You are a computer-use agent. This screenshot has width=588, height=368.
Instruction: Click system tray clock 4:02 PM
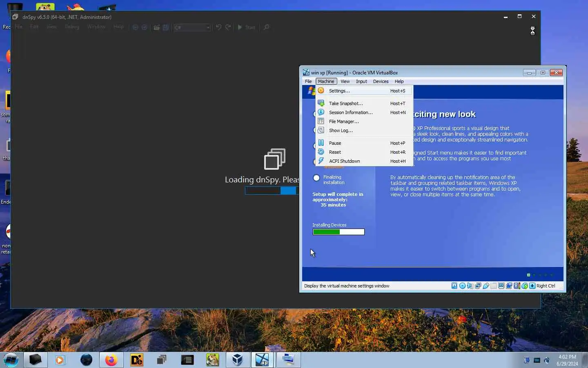click(x=567, y=357)
